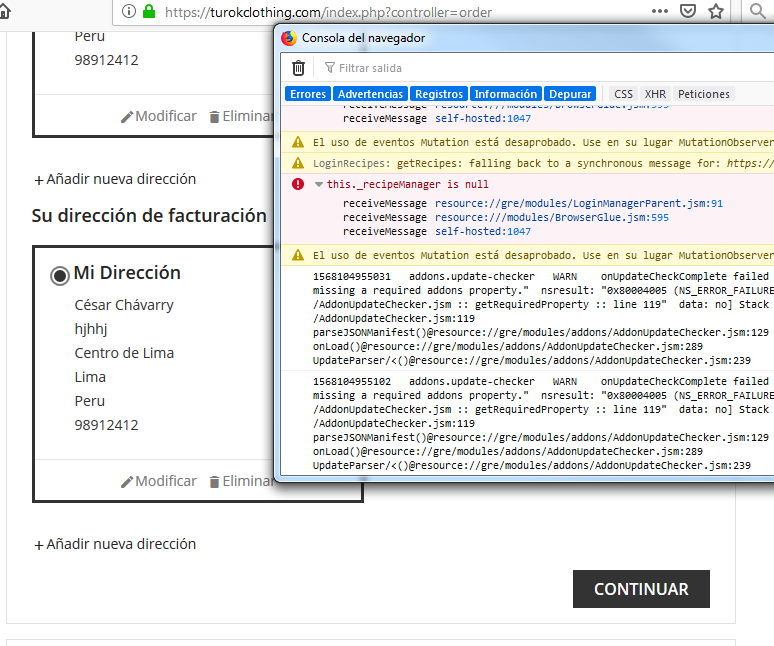Screen dimensions: 774x646
Task: Click pencil icon of billing address Modificar
Action: click(x=127, y=482)
